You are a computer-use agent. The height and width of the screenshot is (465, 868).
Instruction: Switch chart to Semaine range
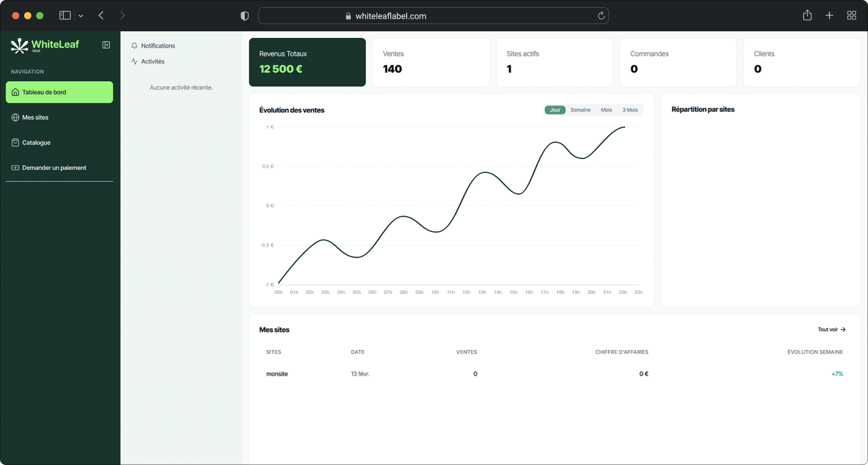point(580,110)
